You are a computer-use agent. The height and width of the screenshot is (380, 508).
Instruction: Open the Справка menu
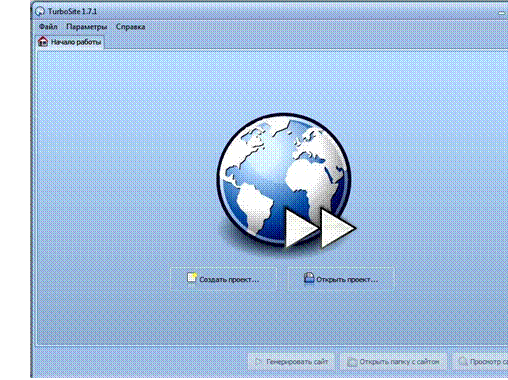[130, 27]
